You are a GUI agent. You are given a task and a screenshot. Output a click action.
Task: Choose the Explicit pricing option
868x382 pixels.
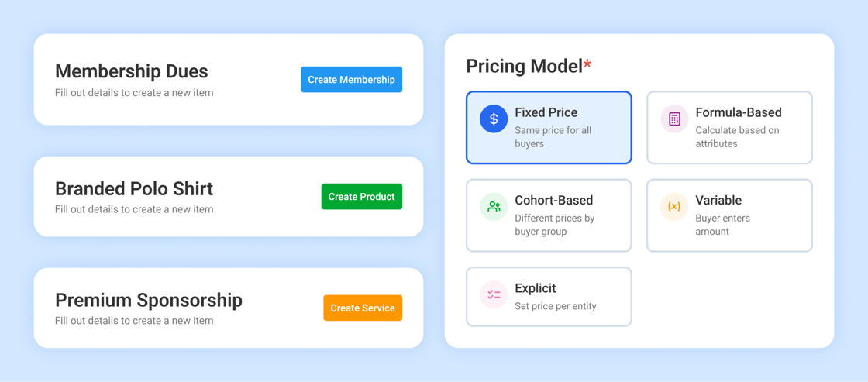click(549, 297)
